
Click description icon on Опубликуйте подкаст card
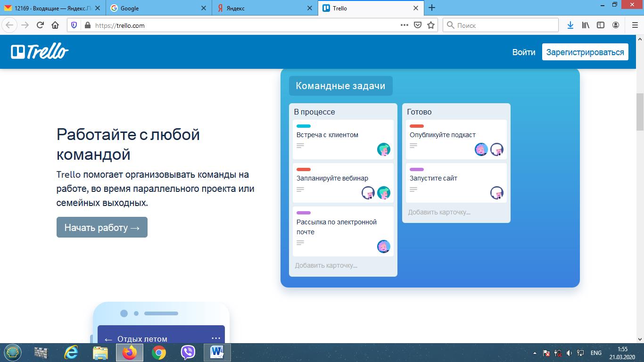413,146
